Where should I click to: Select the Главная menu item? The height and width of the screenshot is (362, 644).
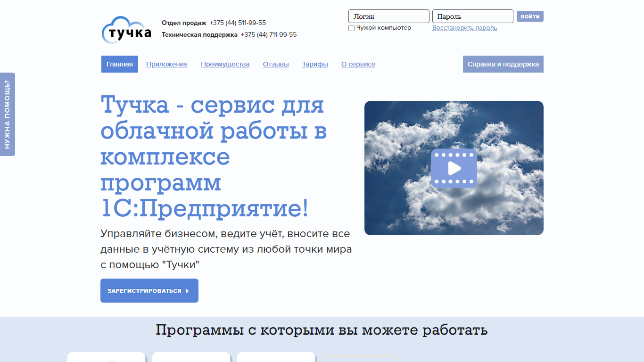tap(120, 64)
